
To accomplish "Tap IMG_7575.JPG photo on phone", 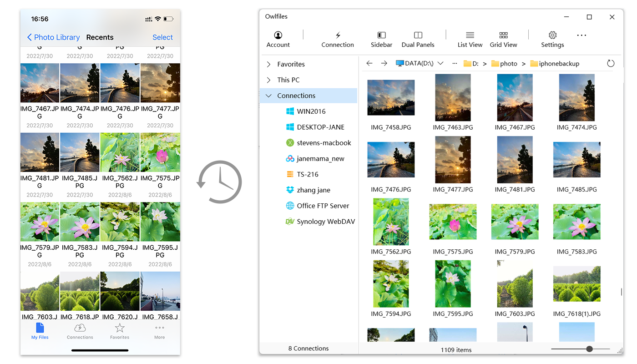I will pyautogui.click(x=160, y=152).
